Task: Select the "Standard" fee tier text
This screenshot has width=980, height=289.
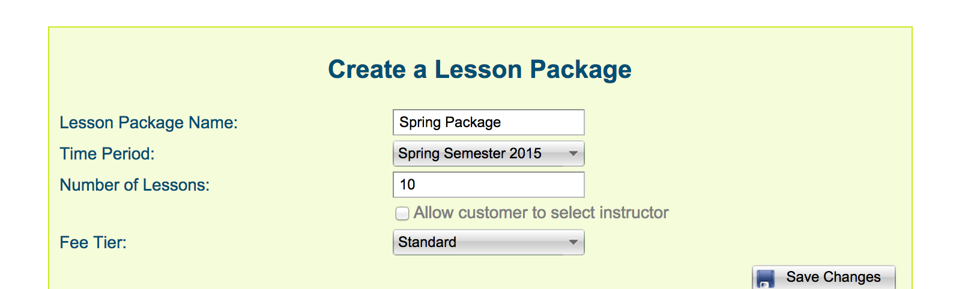Action: point(427,242)
